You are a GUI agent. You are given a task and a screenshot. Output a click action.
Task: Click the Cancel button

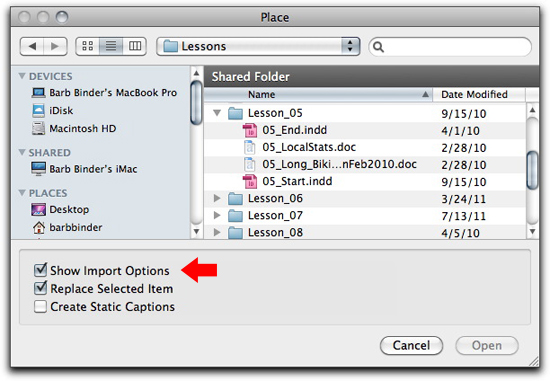pos(411,346)
